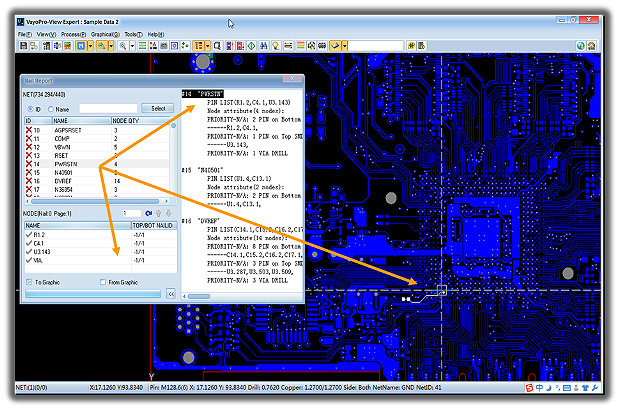This screenshot has height=412, width=622.
Task: Open the Graphical menu
Action: pyautogui.click(x=104, y=34)
